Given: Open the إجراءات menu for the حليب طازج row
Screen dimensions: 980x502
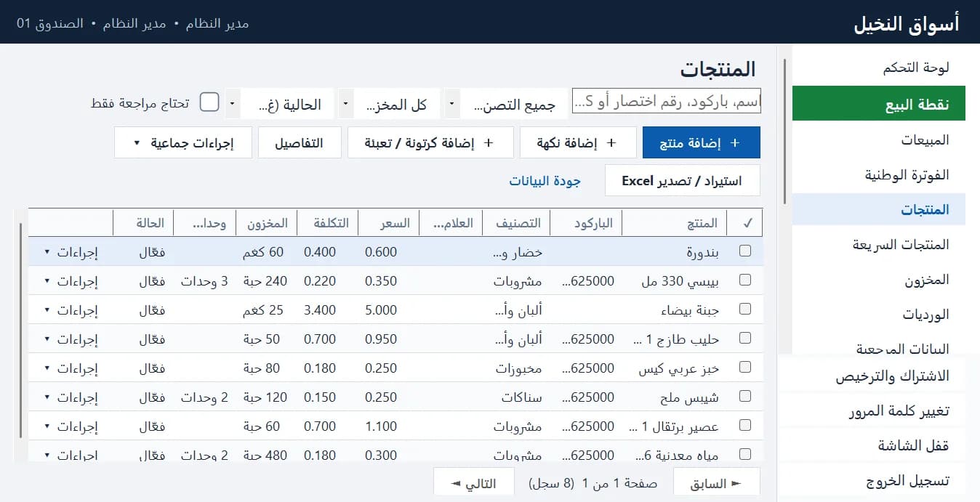Looking at the screenshot, I should pos(71,339).
